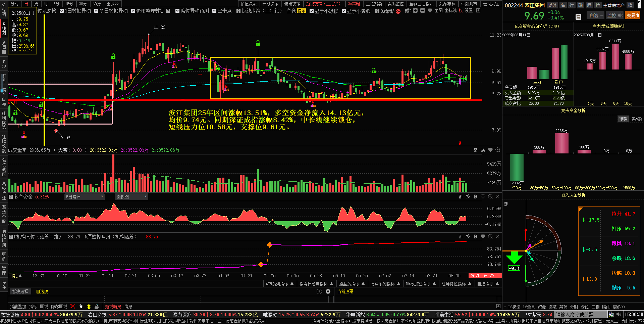The width and height of the screenshot is (644, 324).
Task: Click the zoom magnifier icon in volume panel
Action: pos(498,150)
